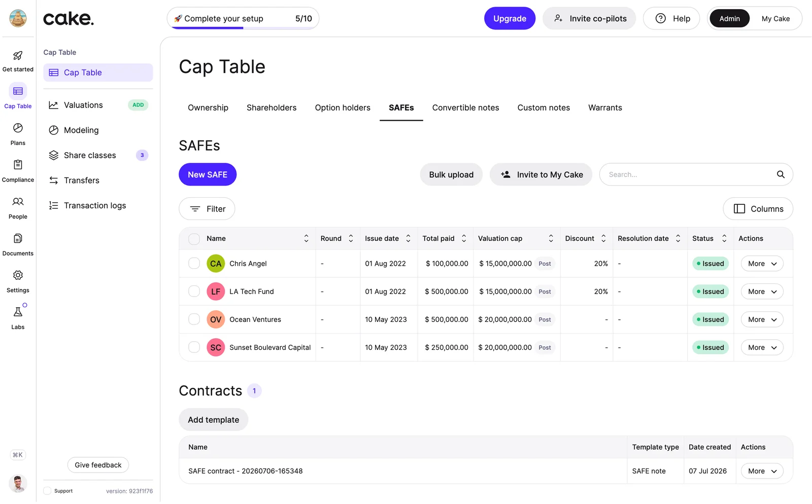
Task: Open Columns selector
Action: [758, 209]
